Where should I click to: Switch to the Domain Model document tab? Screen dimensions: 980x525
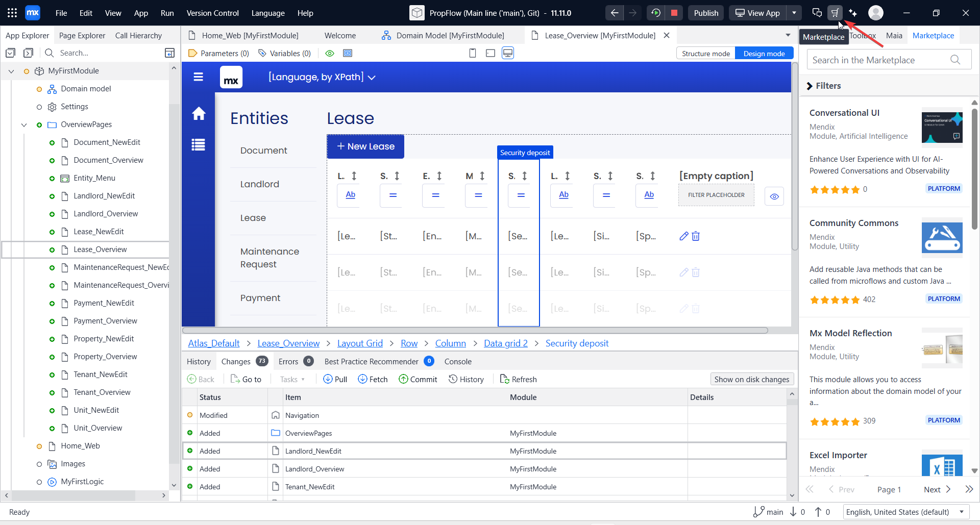coord(443,35)
